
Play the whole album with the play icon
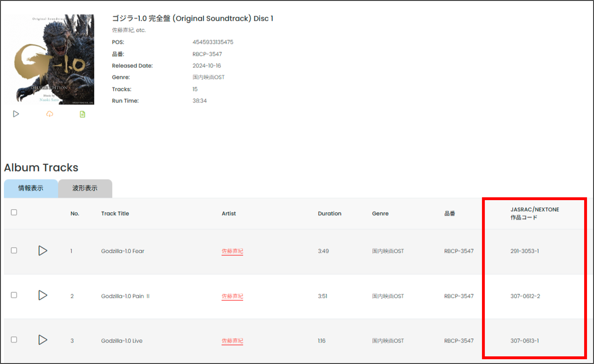pos(16,114)
